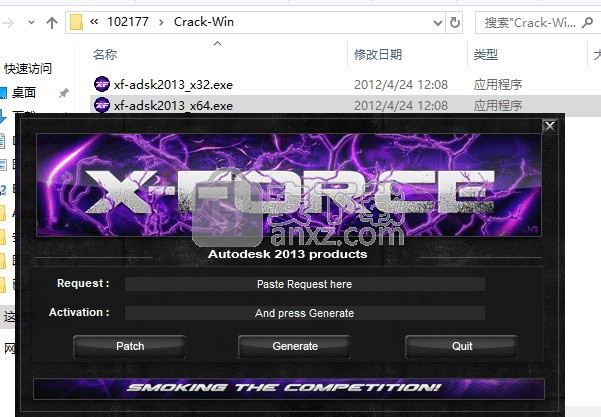Navigate forward in Explorer
601x417 pixels.
pos(8,23)
